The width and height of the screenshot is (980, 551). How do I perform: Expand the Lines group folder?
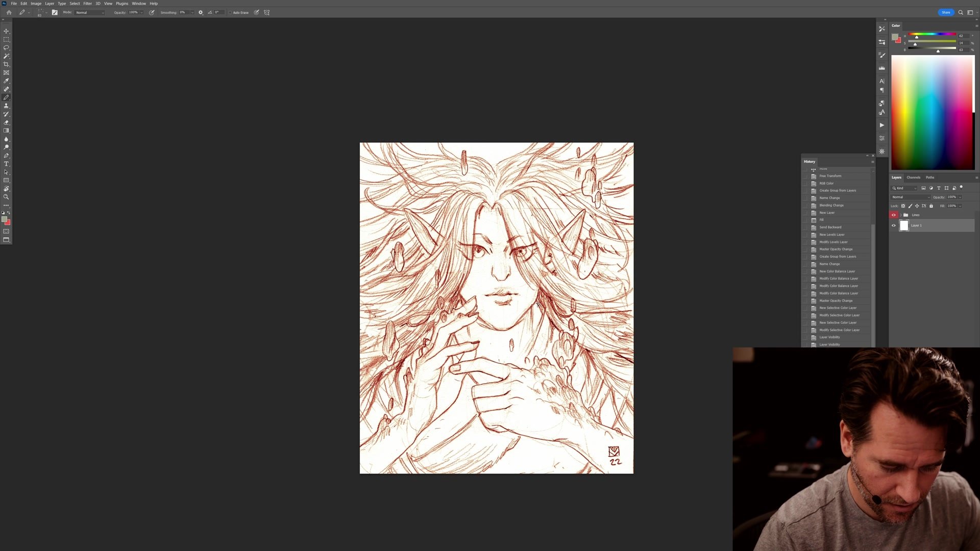900,215
